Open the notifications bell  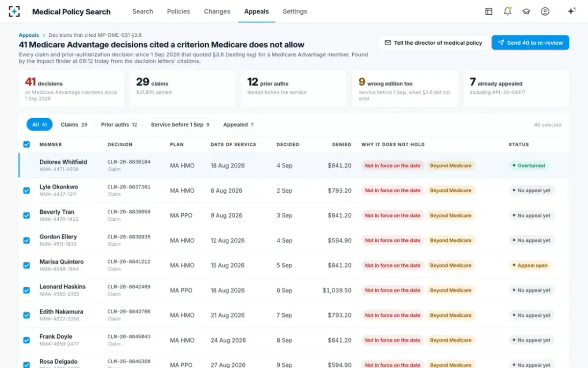(508, 11)
